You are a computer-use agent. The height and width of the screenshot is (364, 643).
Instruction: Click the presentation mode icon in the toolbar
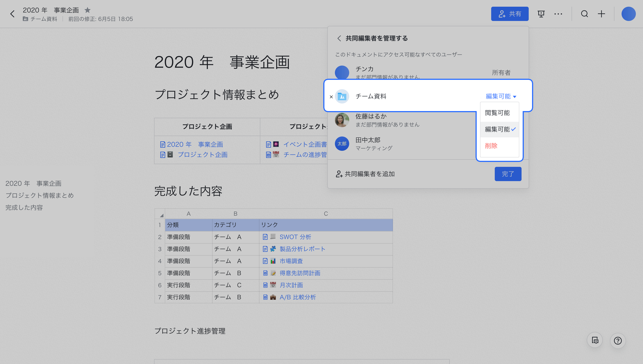541,14
